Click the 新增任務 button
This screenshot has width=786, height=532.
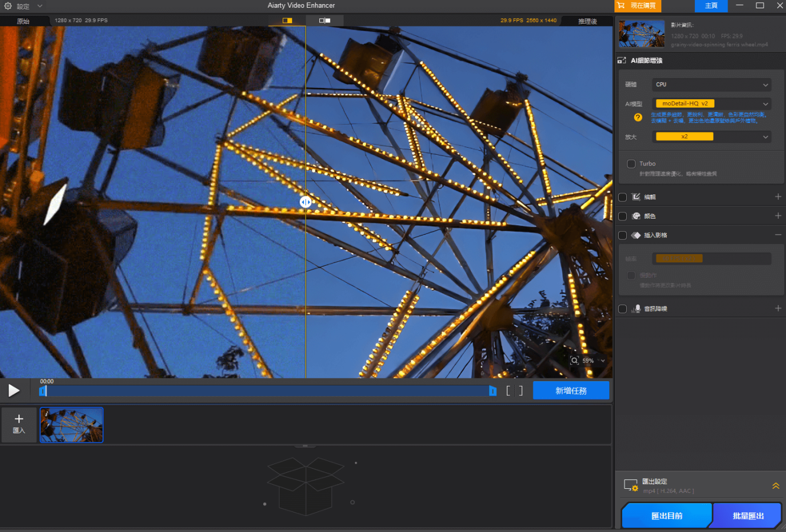tap(571, 391)
